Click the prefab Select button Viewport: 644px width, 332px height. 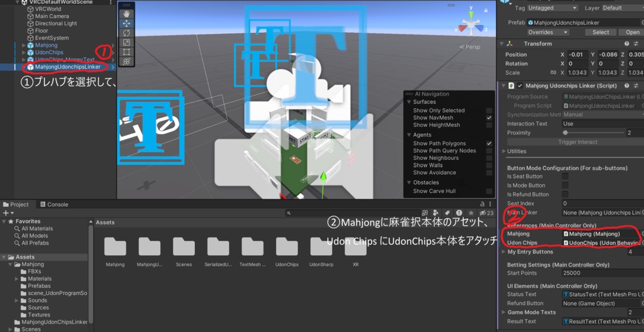[601, 32]
